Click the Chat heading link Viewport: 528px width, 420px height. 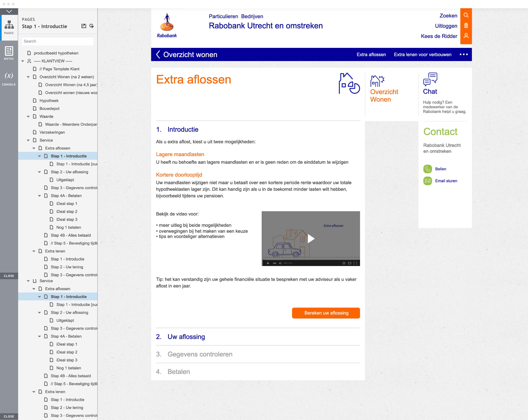(430, 92)
